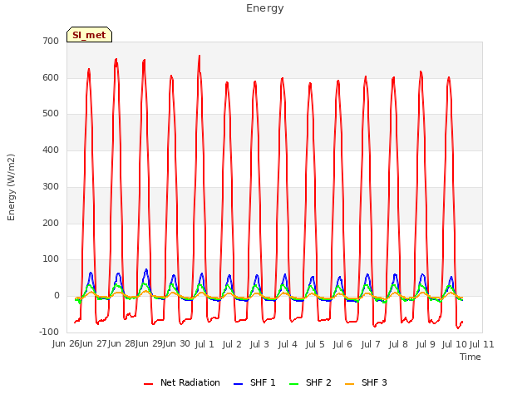This screenshot has width=532, height=399.
Task: Click the Jul 1 x-axis date label
Action: click(204, 344)
